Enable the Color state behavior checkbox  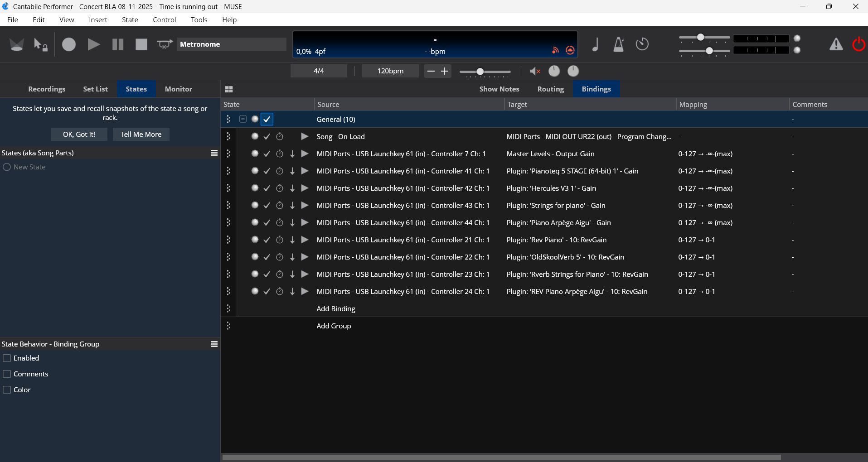pos(7,390)
